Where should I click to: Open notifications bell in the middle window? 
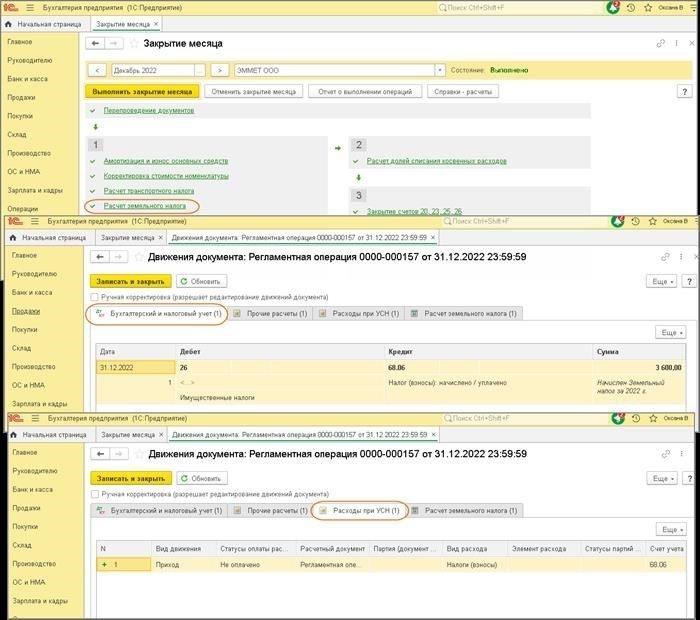[618, 221]
